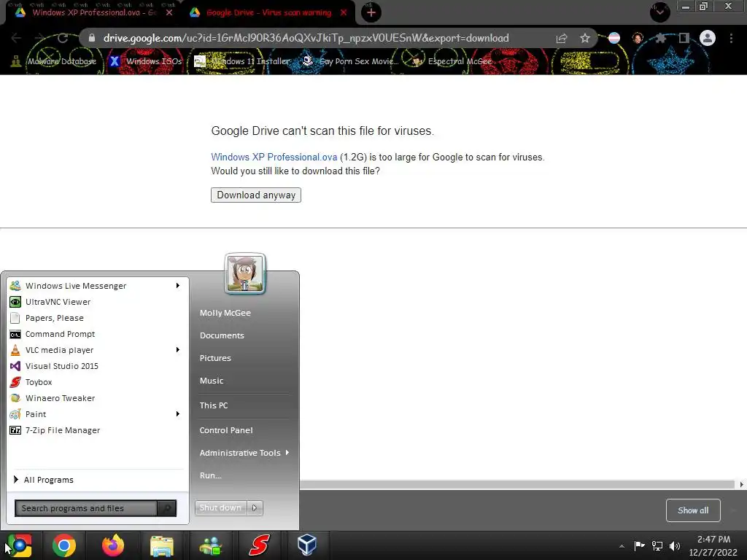Open Control Panel from Start menu
The width and height of the screenshot is (747, 560).
[x=226, y=430]
